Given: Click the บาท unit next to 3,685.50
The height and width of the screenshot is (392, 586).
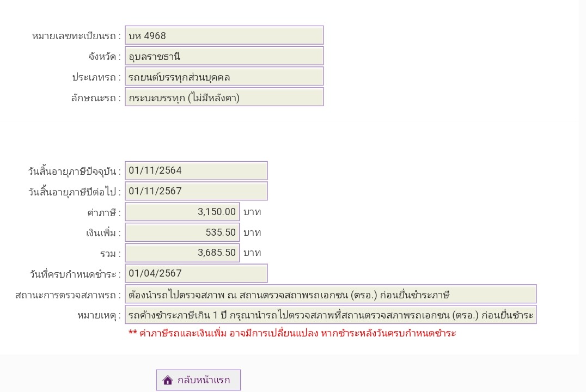Looking at the screenshot, I should tap(252, 253).
